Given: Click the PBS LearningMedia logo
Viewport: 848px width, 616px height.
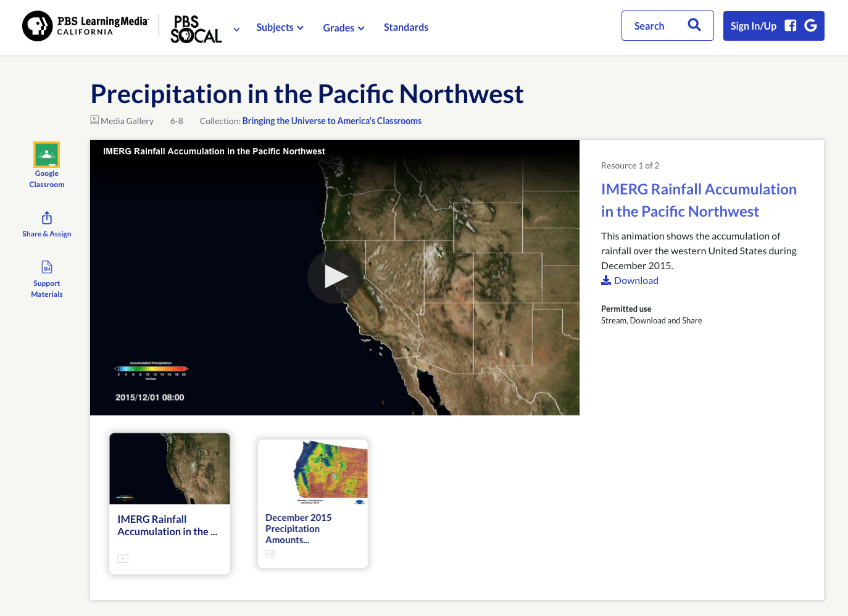Looking at the screenshot, I should (x=85, y=27).
